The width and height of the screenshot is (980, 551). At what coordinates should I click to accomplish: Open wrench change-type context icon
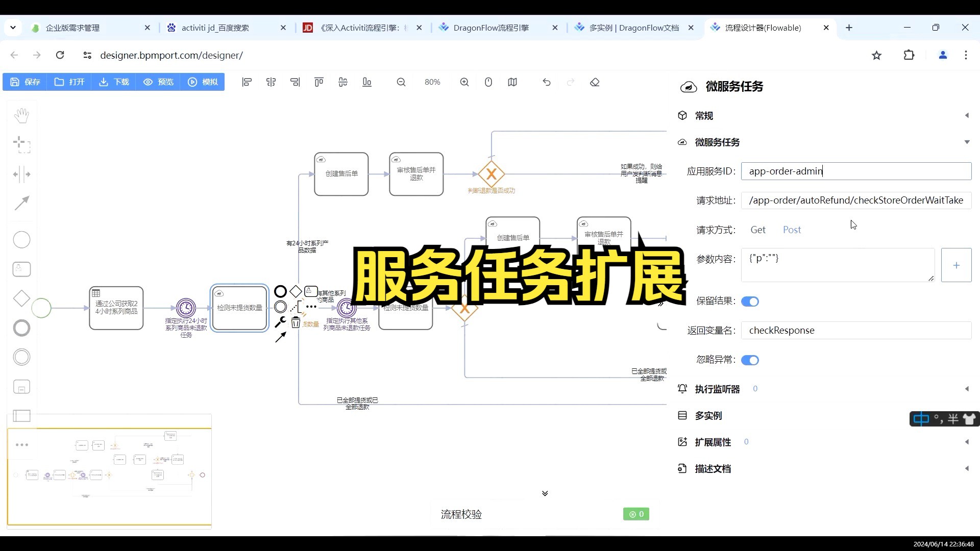[280, 322]
